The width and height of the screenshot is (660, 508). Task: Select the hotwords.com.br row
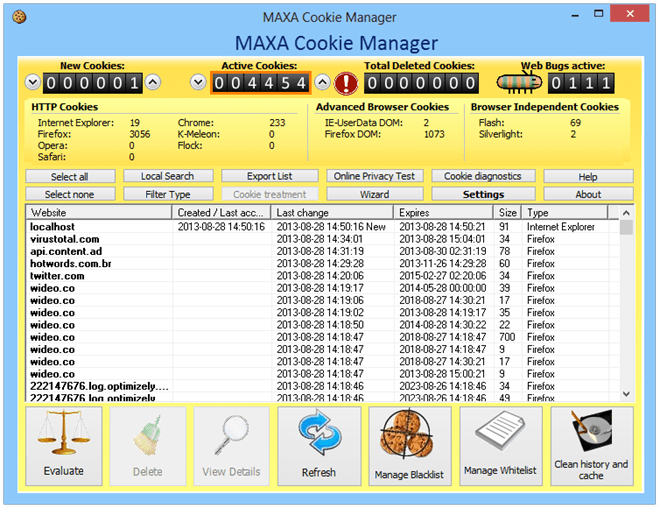[322, 263]
